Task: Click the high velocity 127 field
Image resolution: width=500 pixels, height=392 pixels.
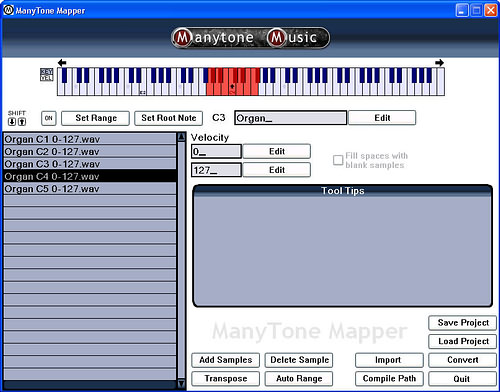Action: point(216,170)
